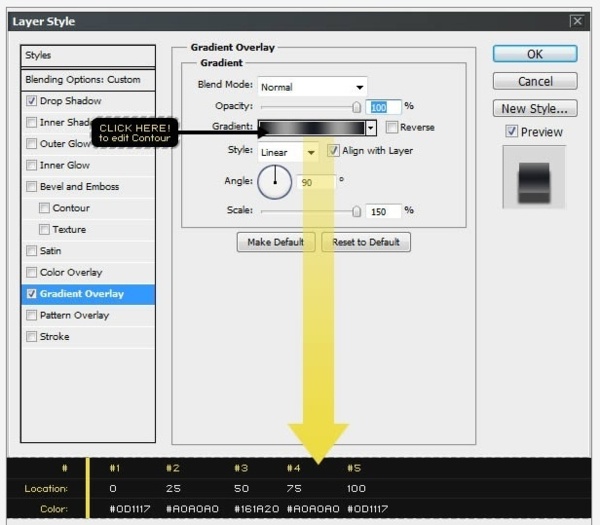Open the Pattern Overlay settings
The width and height of the screenshot is (600, 525).
pos(75,315)
